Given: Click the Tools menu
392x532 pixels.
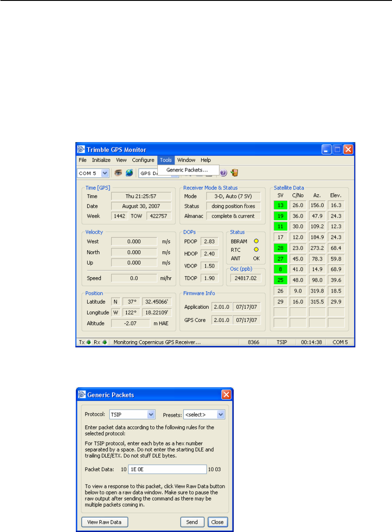Looking at the screenshot, I should pos(166,160).
